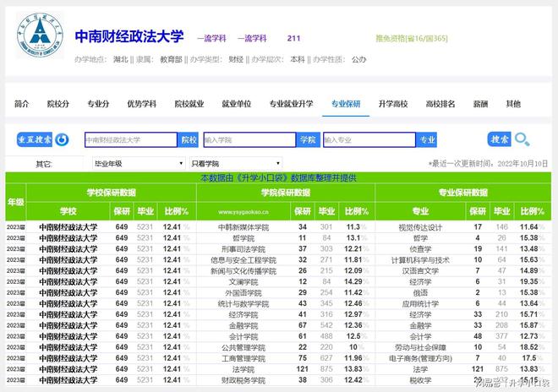Click the 本数据由《升学小口袋》 banner text
This screenshot has height=392, width=558.
tap(279, 178)
